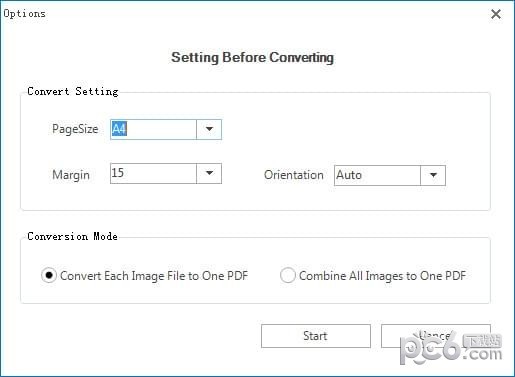This screenshot has width=515, height=377.
Task: Click the Orientation label
Action: [x=294, y=175]
